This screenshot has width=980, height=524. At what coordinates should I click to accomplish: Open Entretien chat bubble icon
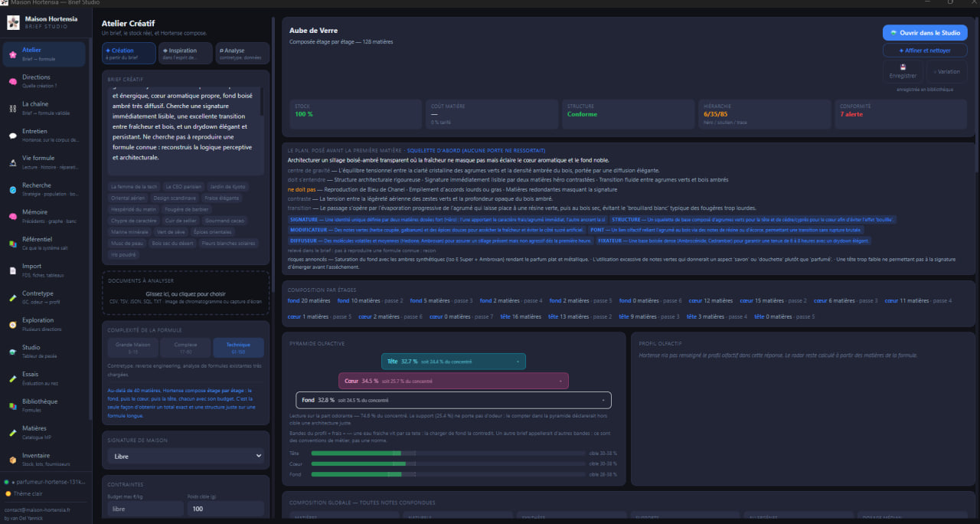[13, 135]
